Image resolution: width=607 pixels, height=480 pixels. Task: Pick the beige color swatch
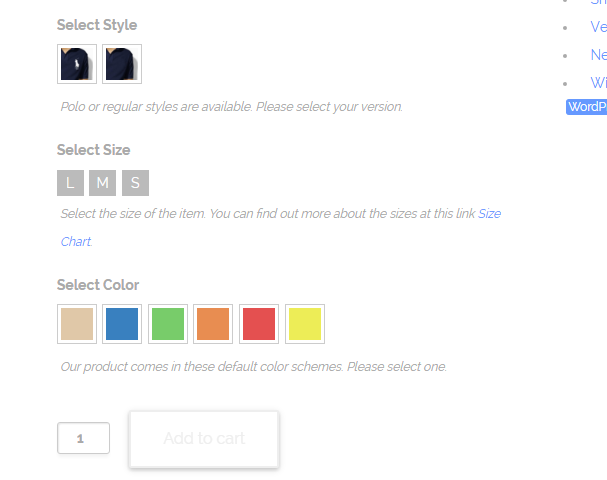coord(77,324)
